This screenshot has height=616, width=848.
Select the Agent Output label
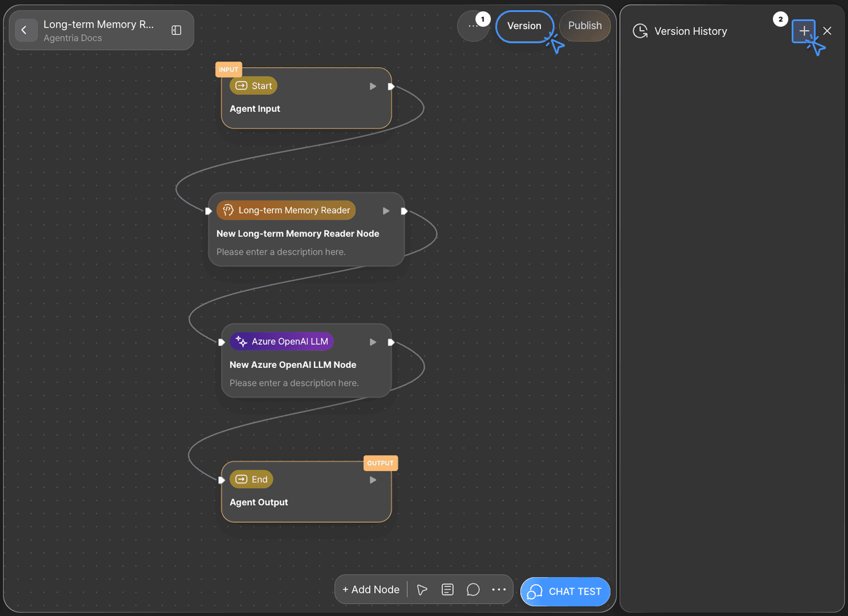pyautogui.click(x=259, y=502)
